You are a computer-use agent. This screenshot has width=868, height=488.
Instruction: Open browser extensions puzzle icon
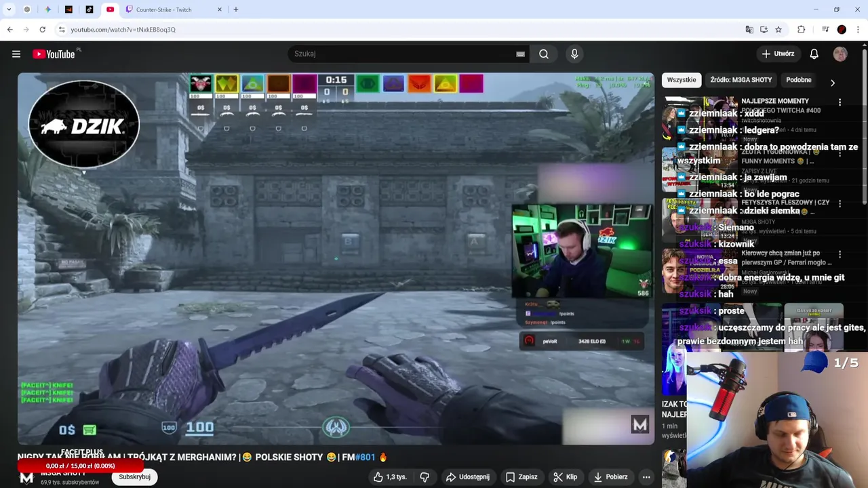click(x=801, y=30)
